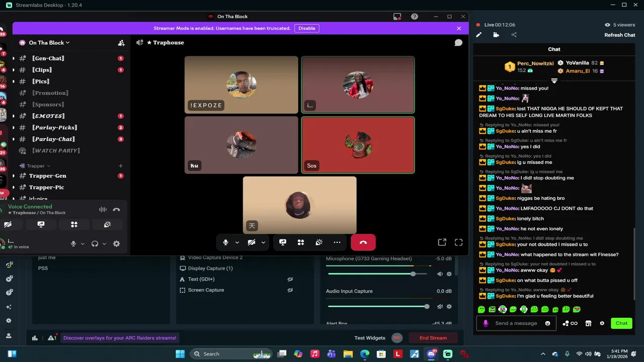
Task: Expand the Parlay-Chat channel arrow
Action: point(14,139)
